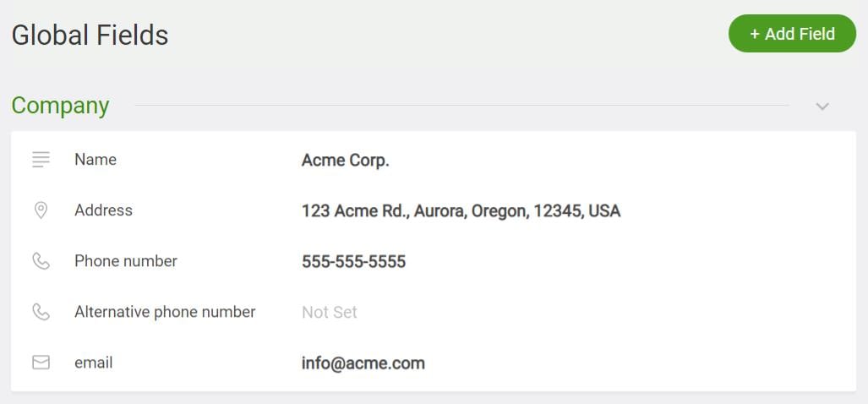This screenshot has height=404, width=868.
Task: Open the info@acme.com email value
Action: click(x=363, y=363)
